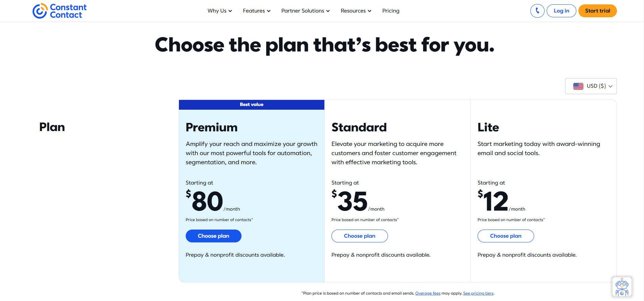Click the chevron beside Features
Image resolution: width=644 pixels, height=301 pixels.
[269, 11]
